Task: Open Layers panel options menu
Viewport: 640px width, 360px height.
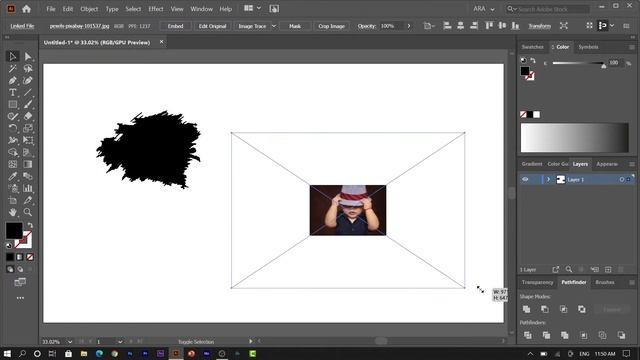Action: pyautogui.click(x=632, y=164)
